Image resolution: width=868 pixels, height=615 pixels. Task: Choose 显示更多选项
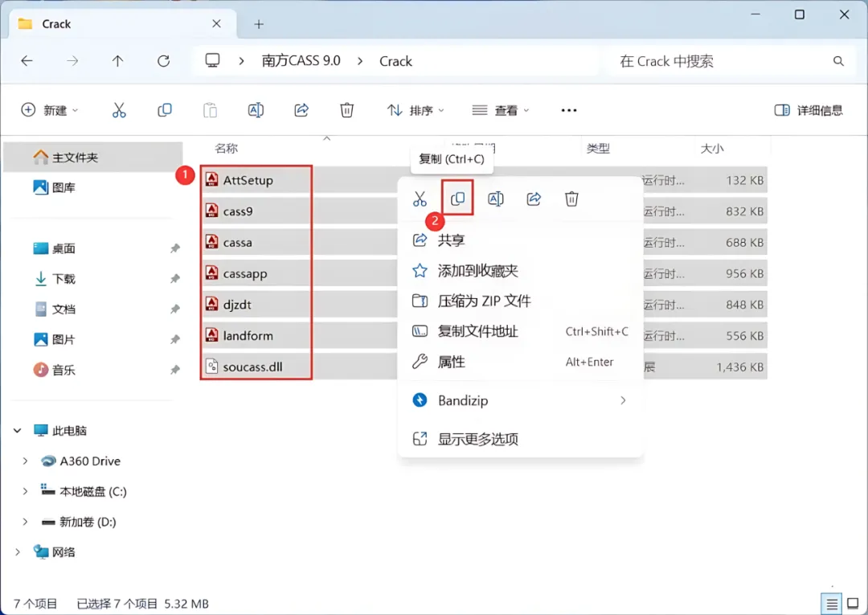coord(520,439)
